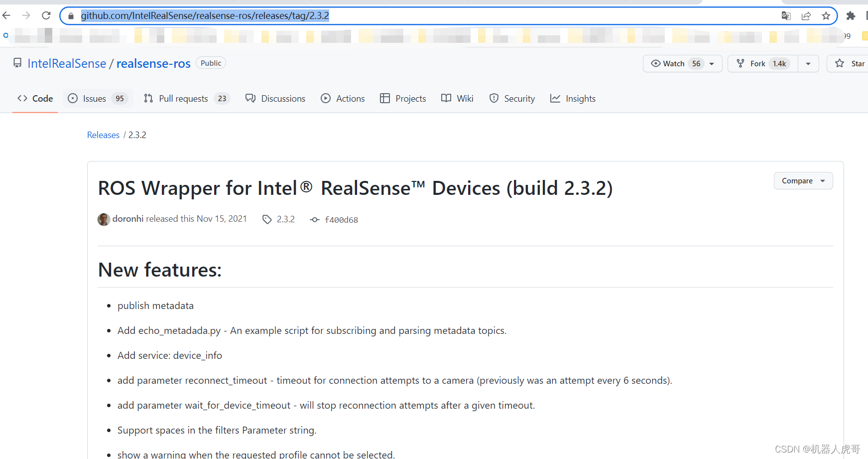Click the 'add parameter reconnect_timeout' bullet text

point(395,380)
